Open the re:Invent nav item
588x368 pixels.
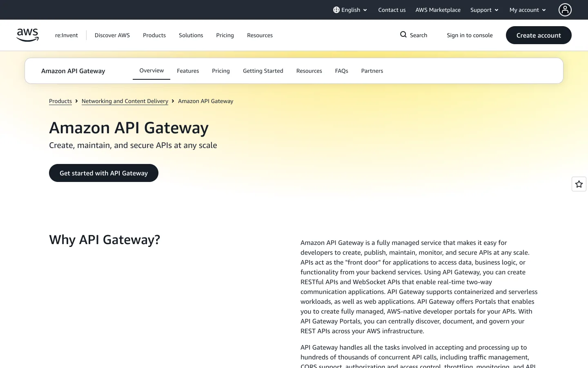pos(67,35)
